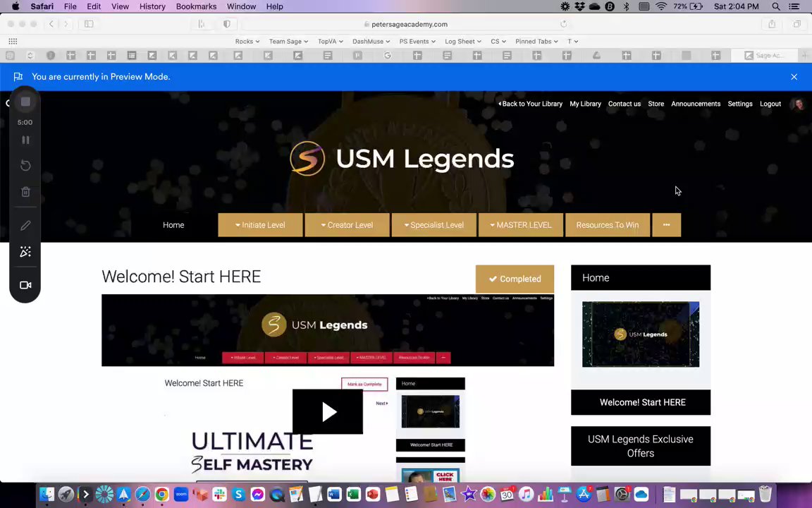812x508 pixels.
Task: Open the CS bookmarks folder
Action: tap(498, 42)
